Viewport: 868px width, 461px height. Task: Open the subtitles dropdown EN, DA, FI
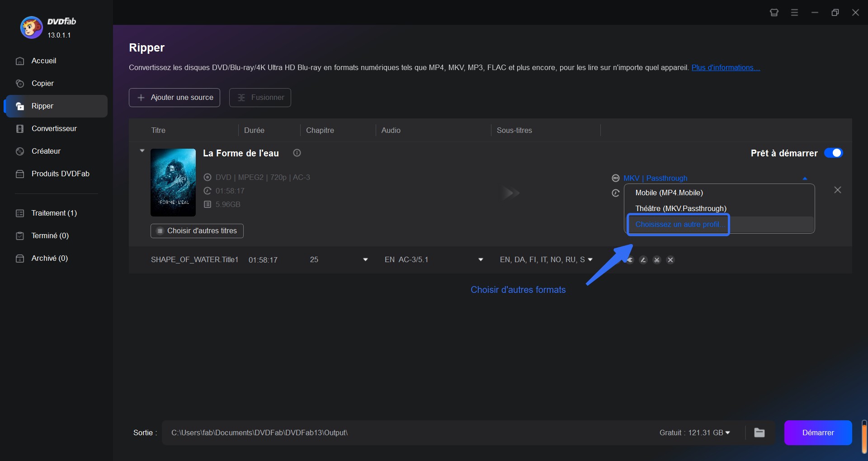pyautogui.click(x=590, y=259)
